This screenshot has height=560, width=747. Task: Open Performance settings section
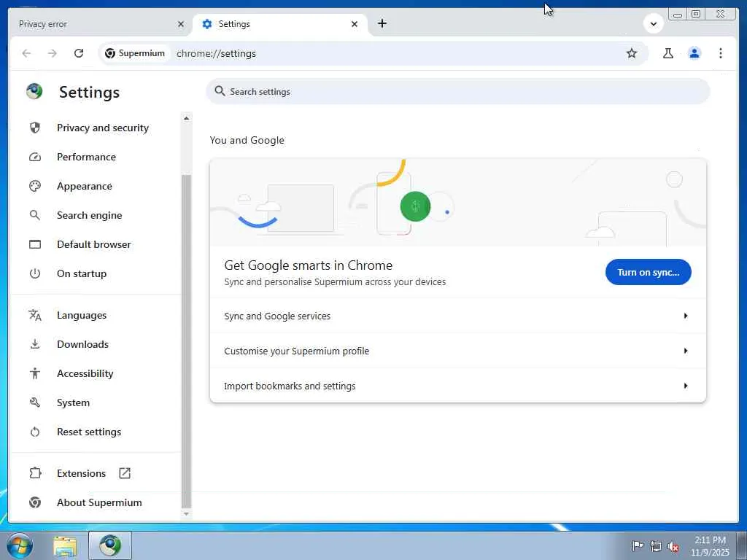(x=86, y=157)
